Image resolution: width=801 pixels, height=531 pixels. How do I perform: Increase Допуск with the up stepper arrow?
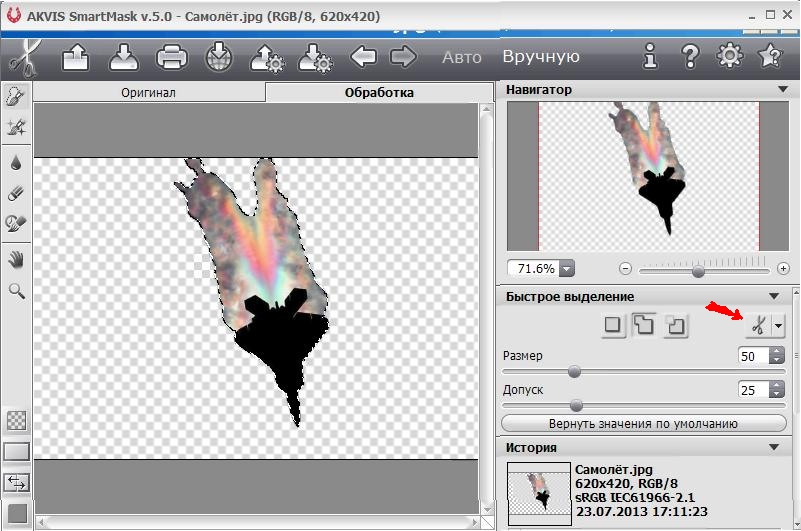(x=776, y=385)
